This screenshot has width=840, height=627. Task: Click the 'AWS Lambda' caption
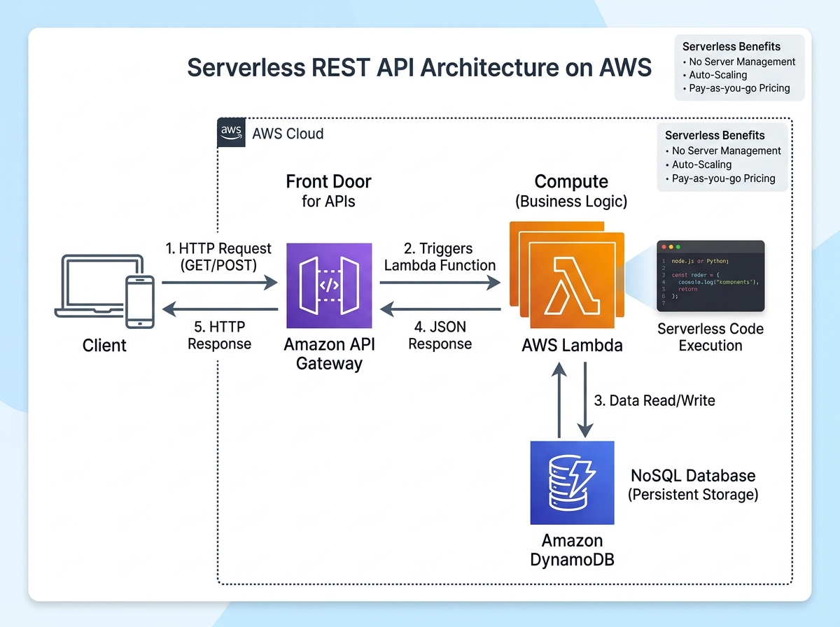[x=572, y=346]
